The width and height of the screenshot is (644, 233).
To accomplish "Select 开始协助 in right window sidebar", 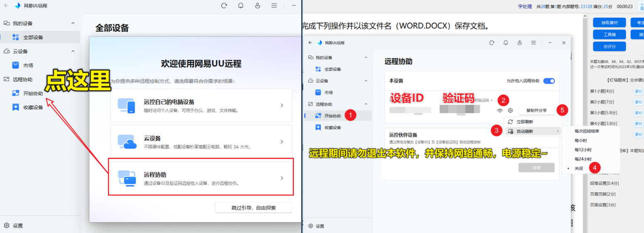I will (338, 116).
